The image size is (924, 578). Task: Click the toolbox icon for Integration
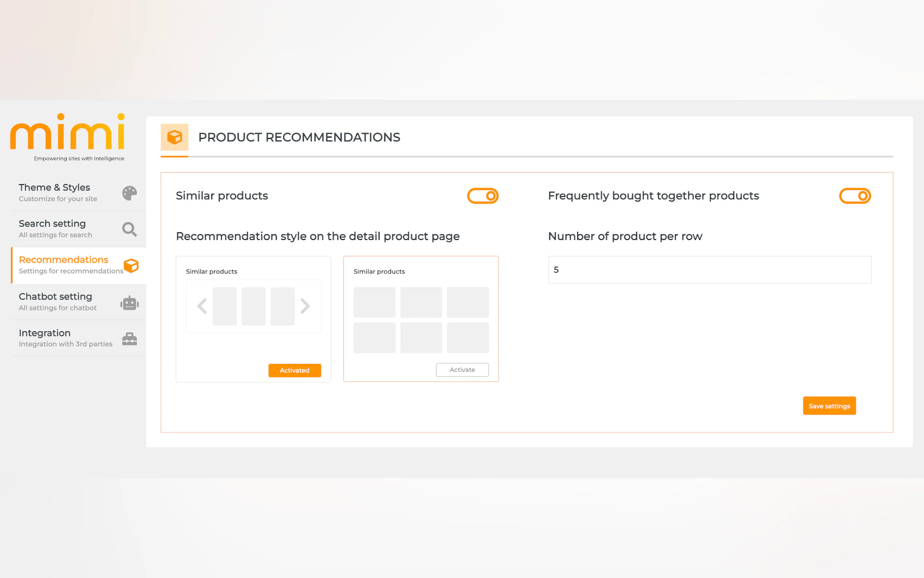coord(130,339)
